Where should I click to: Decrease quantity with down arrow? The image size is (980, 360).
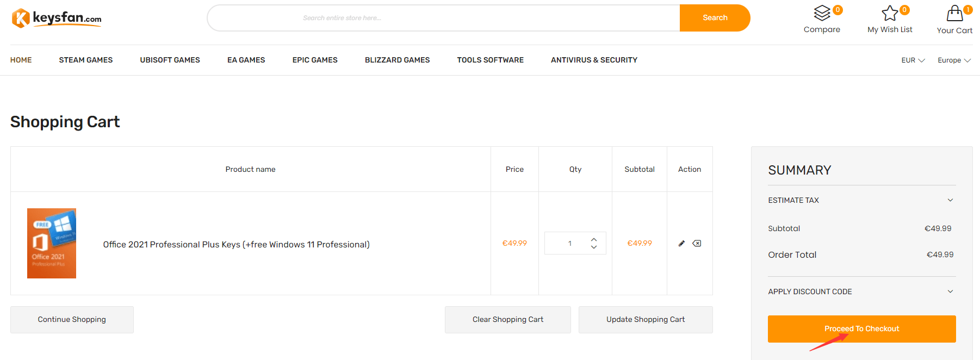[594, 247]
